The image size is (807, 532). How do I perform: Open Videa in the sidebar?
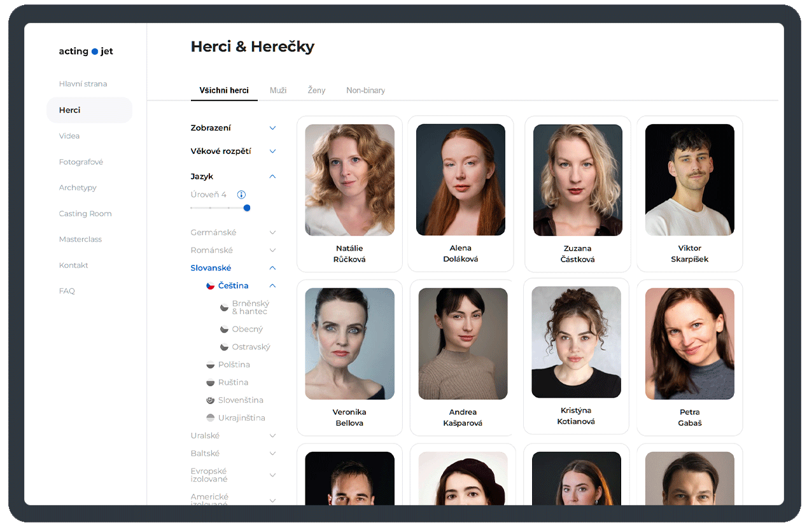(69, 136)
